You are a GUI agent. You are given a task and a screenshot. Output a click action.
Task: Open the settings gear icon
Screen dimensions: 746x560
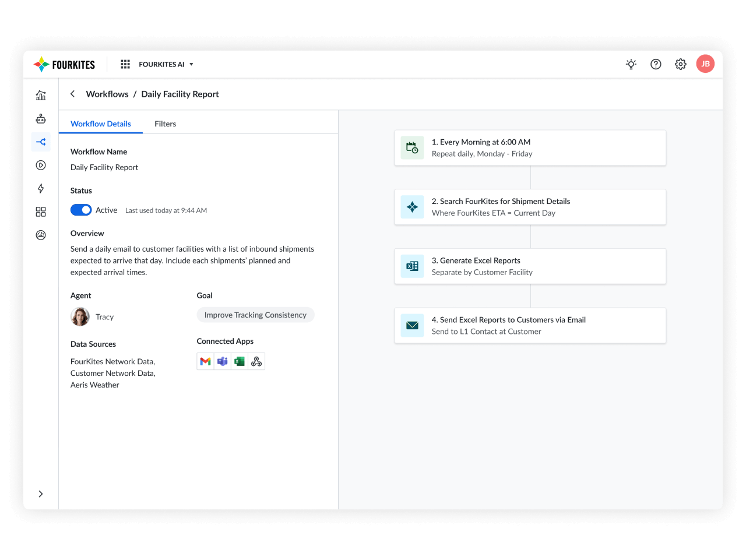pos(681,64)
